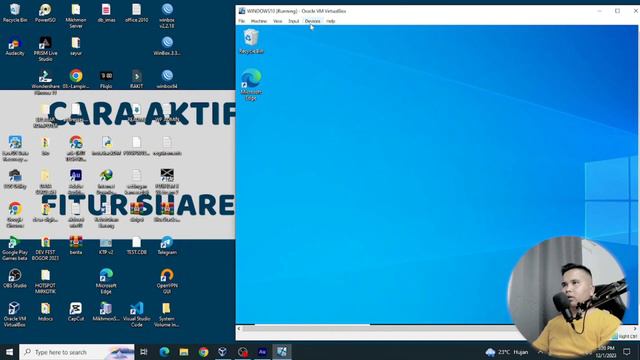Select Microsoft Edge icon inside the VM desktop

(251, 84)
